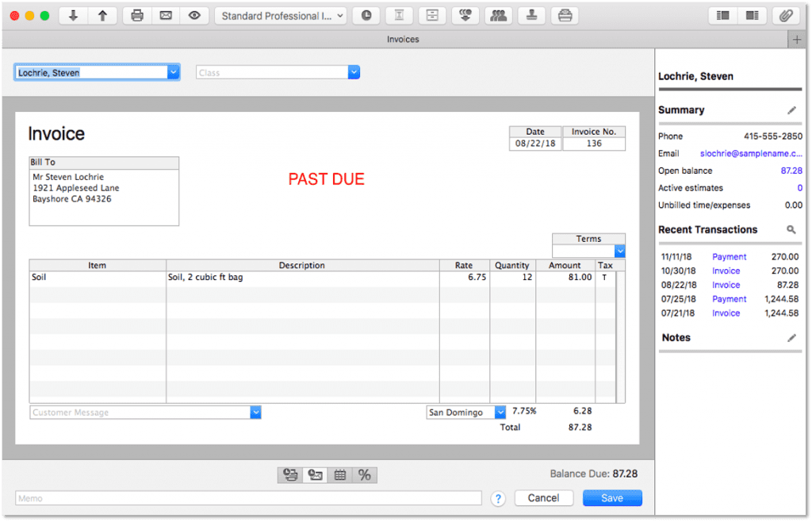The height and width of the screenshot is (522, 812).
Task: Edit the Invoice No. field 136
Action: tap(594, 144)
